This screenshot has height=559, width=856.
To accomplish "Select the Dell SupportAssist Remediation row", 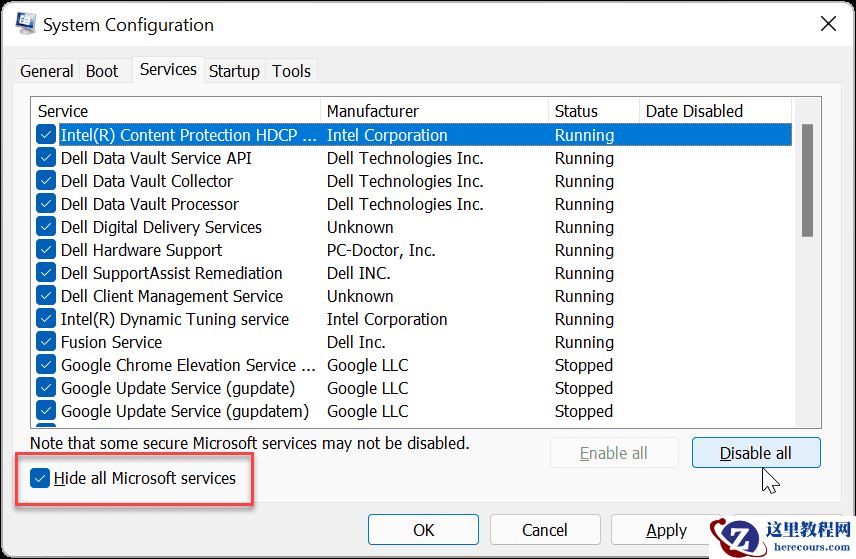I will click(172, 273).
